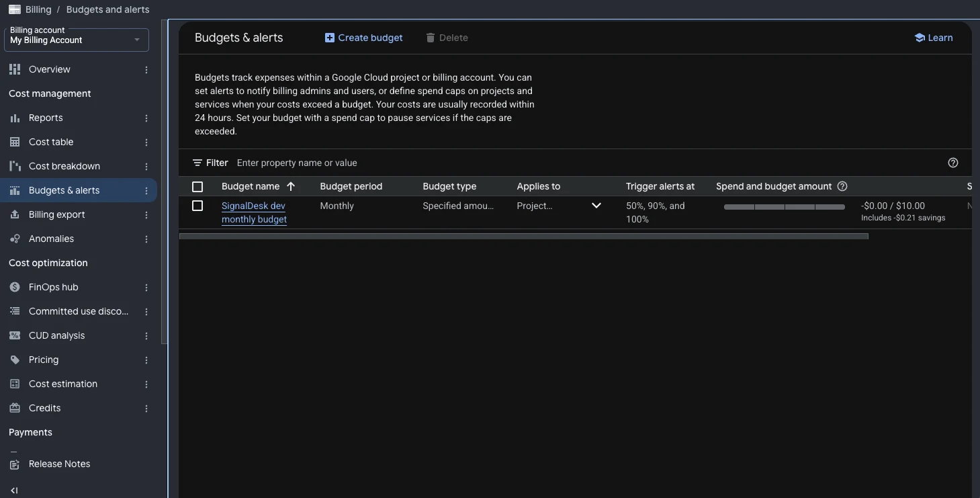
Task: Open the Anomalies icon
Action: [x=15, y=239]
